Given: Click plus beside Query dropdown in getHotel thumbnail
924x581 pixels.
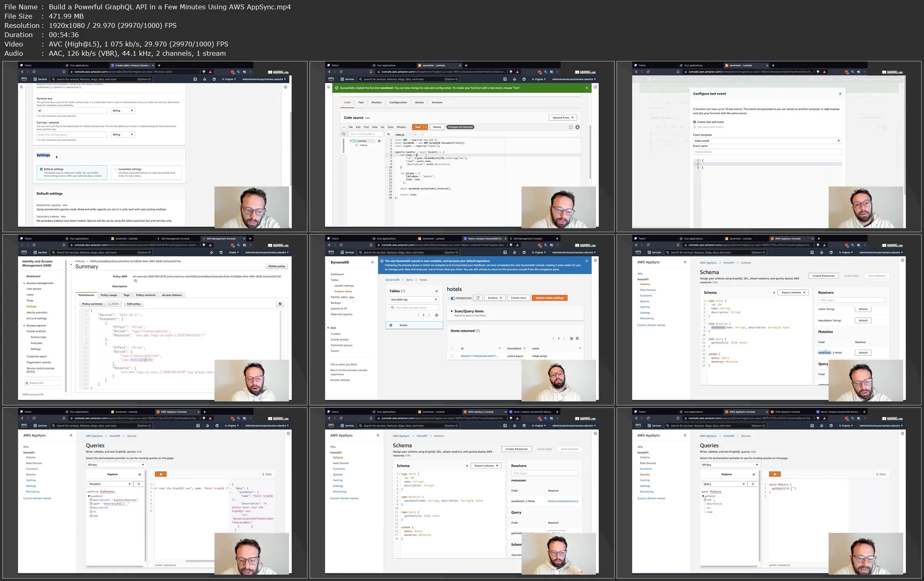Looking at the screenshot, I should (753, 484).
